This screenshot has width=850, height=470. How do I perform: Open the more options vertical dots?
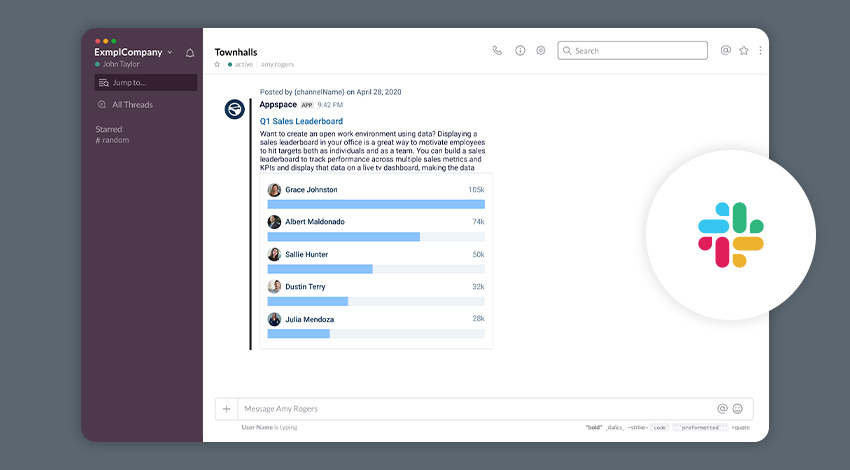pyautogui.click(x=760, y=50)
